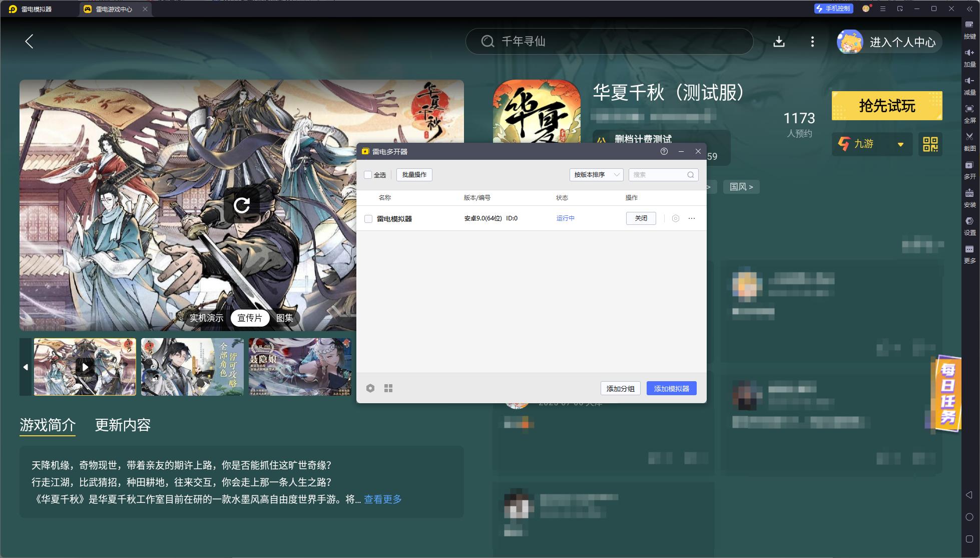Play the first video thumbnail
Image resolution: width=980 pixels, height=558 pixels.
click(85, 367)
